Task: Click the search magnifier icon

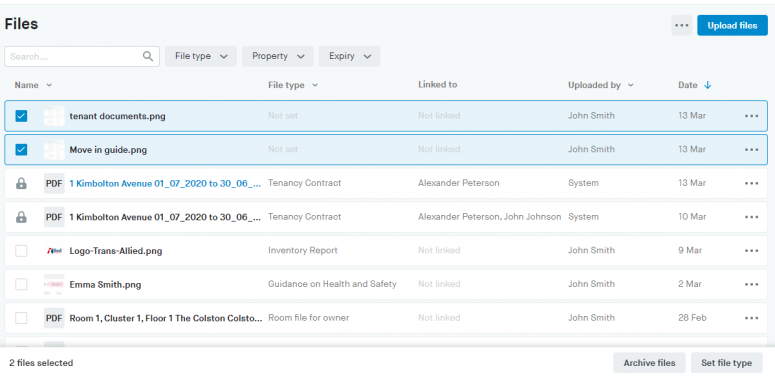Action: pos(148,56)
